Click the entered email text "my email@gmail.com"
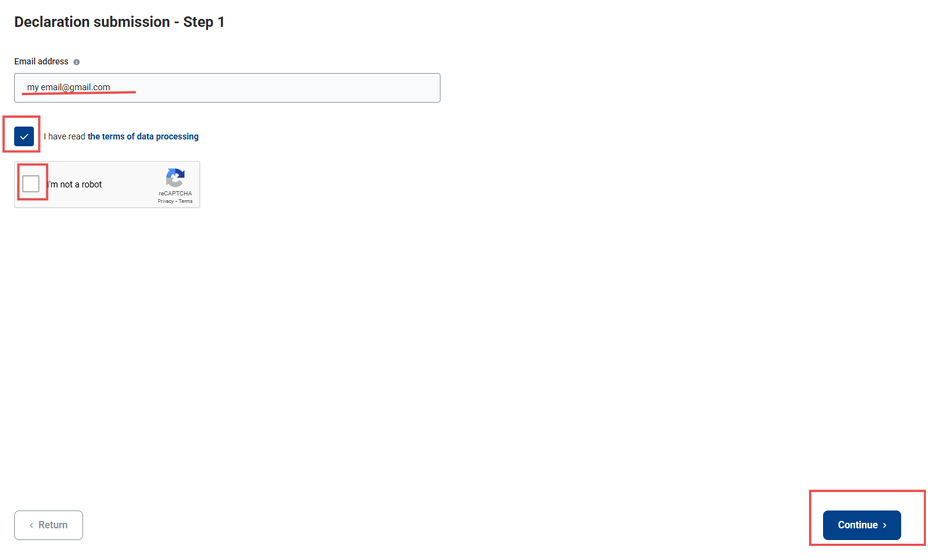This screenshot has width=933, height=558. click(x=68, y=88)
